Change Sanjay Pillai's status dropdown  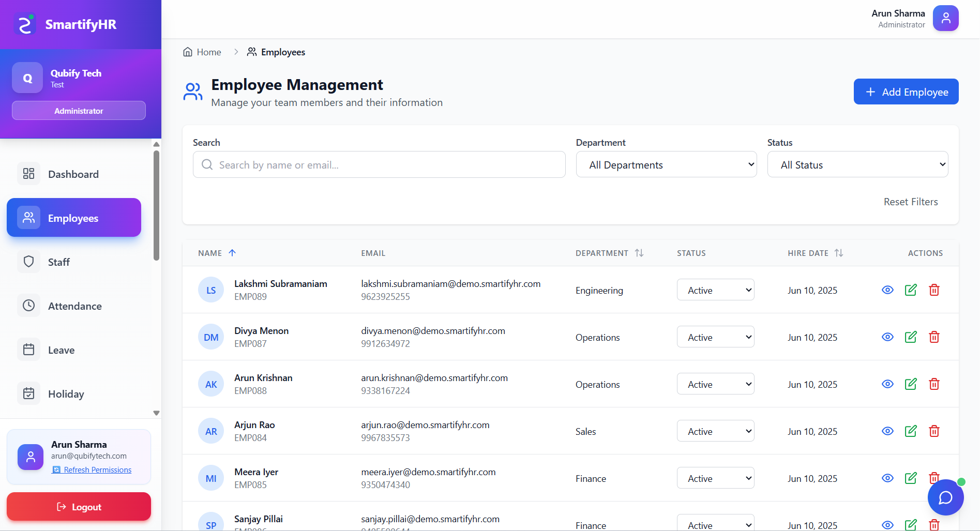[715, 523]
